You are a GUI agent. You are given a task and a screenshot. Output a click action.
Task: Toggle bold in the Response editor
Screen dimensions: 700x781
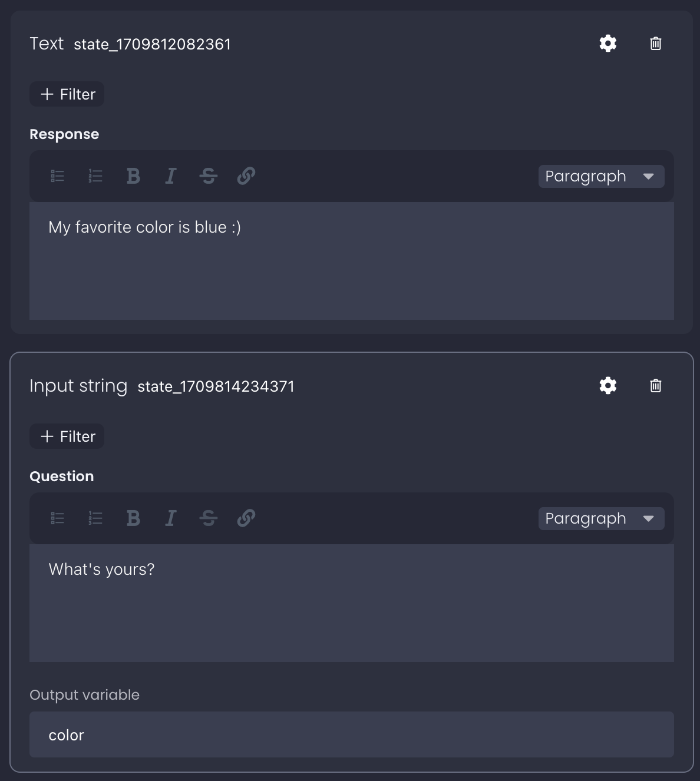click(x=133, y=176)
